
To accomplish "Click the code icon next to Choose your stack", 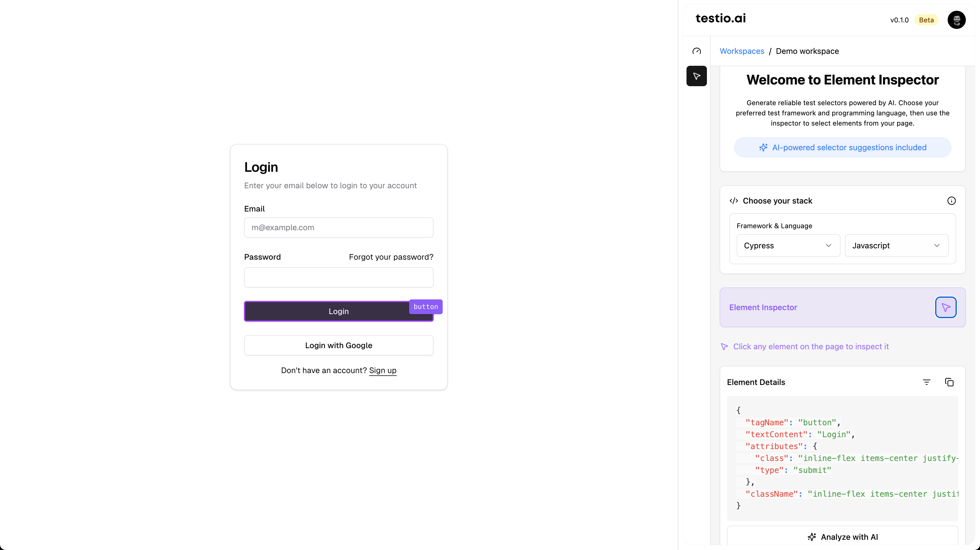I will [x=734, y=200].
